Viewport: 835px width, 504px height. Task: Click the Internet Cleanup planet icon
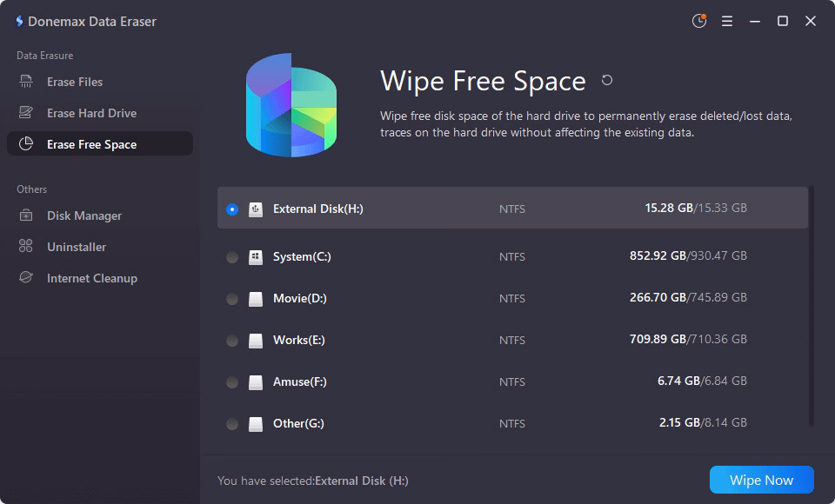point(25,277)
